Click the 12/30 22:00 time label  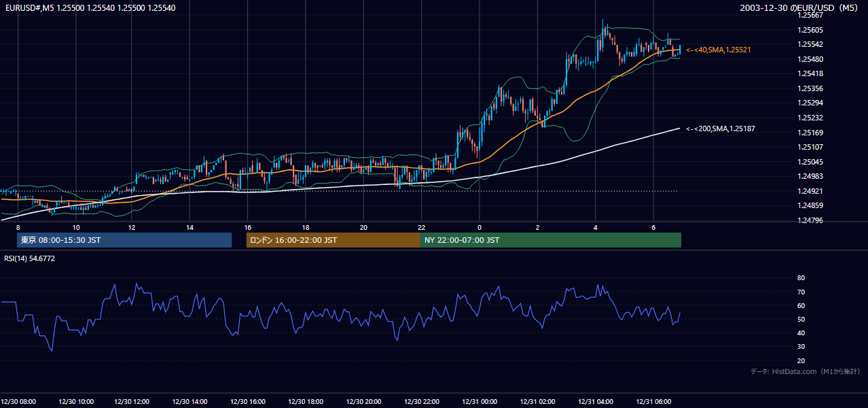tap(422, 401)
